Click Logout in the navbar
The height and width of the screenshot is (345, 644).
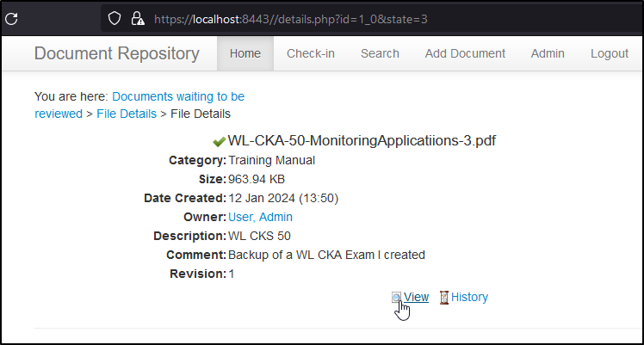point(610,53)
